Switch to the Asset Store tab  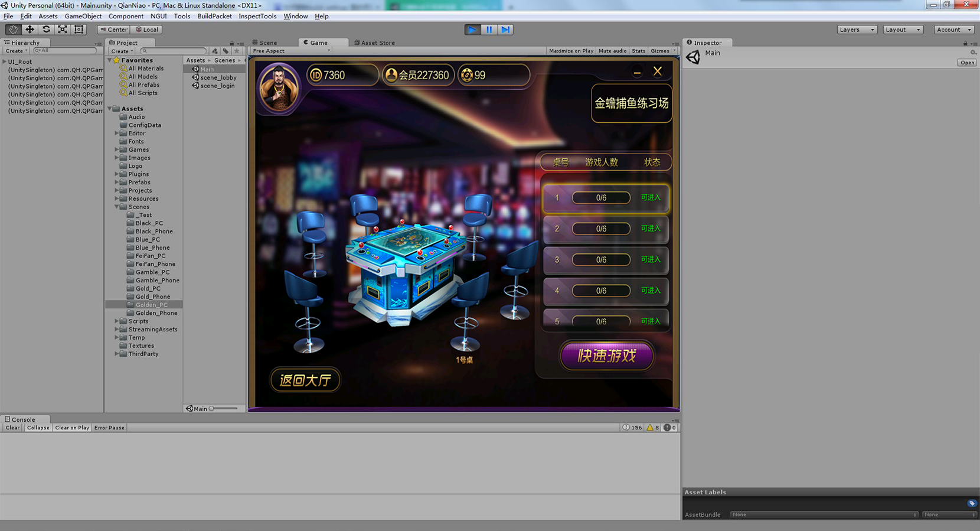click(x=377, y=43)
